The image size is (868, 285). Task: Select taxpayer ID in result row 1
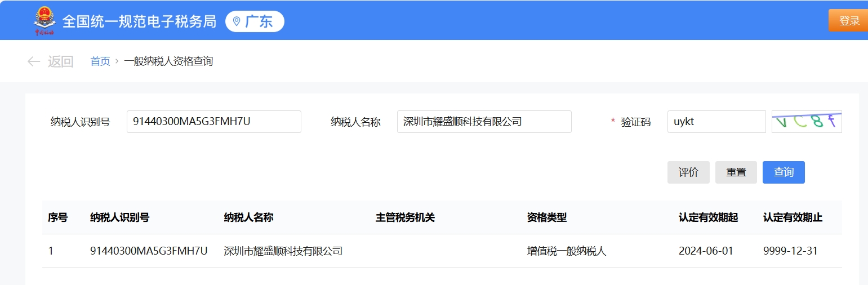(x=149, y=251)
